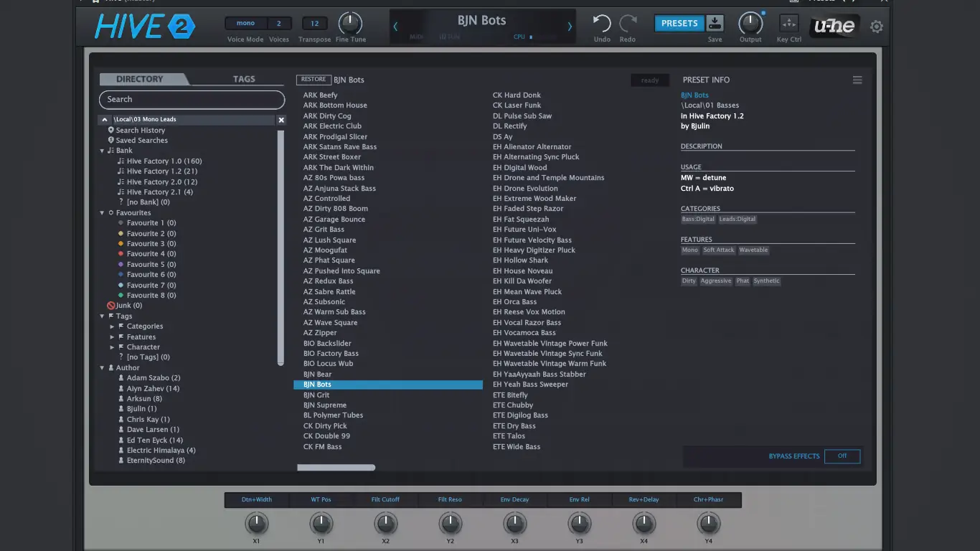
Task: Toggle the Leads:Digital category tag
Action: pyautogui.click(x=738, y=220)
